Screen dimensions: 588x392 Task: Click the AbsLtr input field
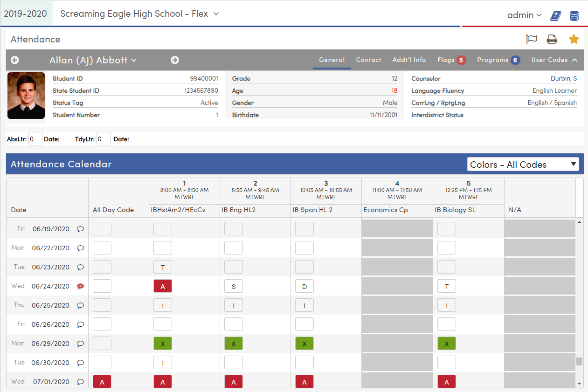[35, 138]
